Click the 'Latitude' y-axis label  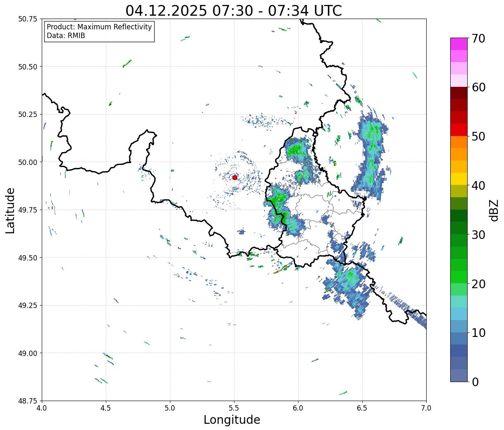[x=10, y=210]
